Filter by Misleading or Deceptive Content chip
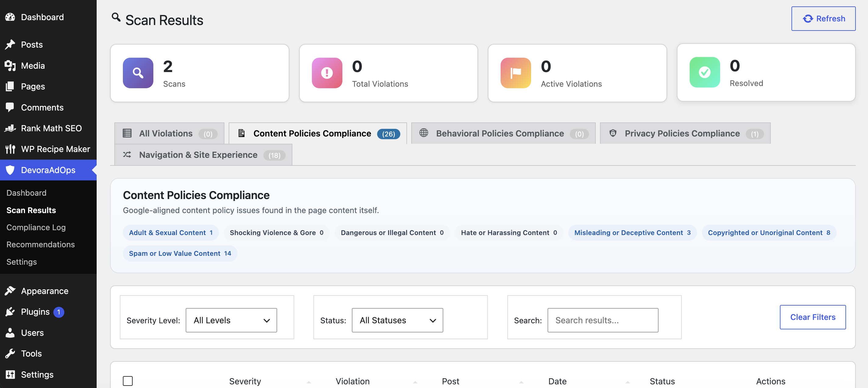Screen dimensions: 868x388 [x=632, y=232]
